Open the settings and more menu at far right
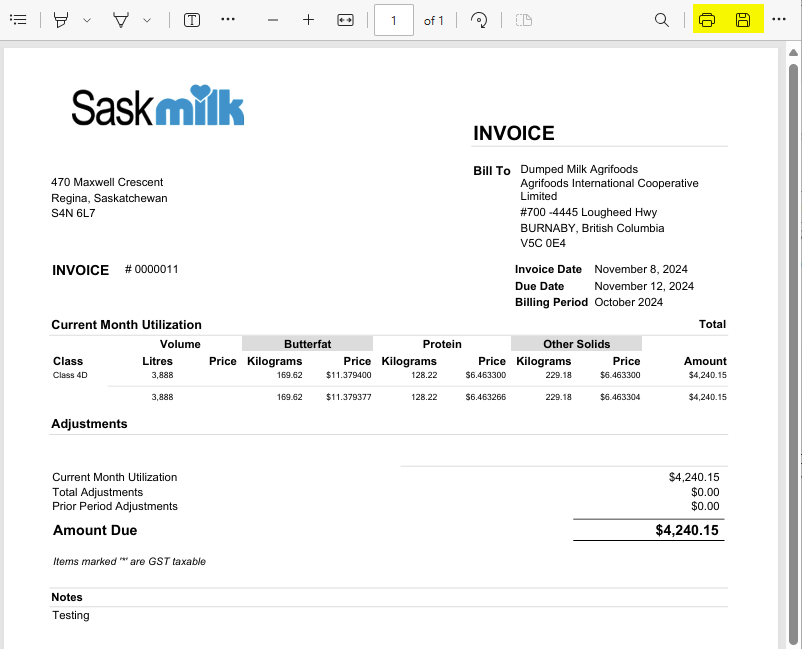 (x=779, y=20)
